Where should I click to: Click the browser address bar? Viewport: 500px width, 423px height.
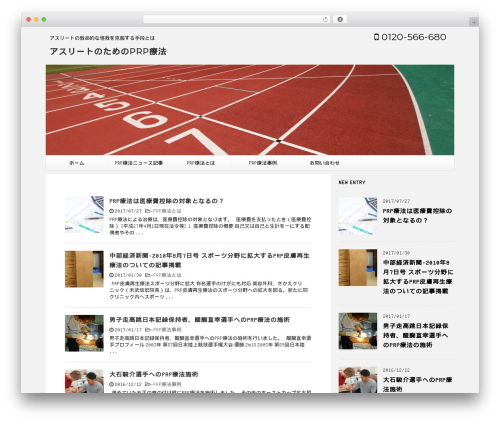pyautogui.click(x=236, y=20)
